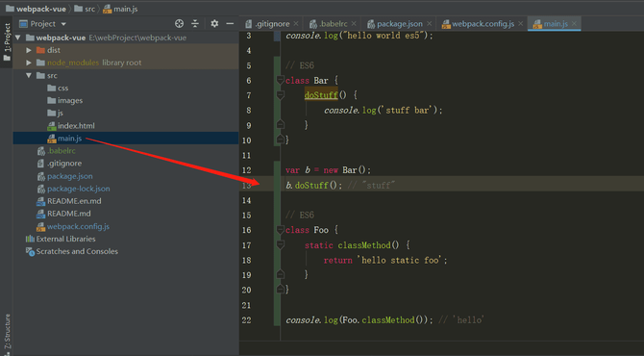The image size is (644, 356).
Task: Select package-lock.json in the project tree
Action: [79, 189]
